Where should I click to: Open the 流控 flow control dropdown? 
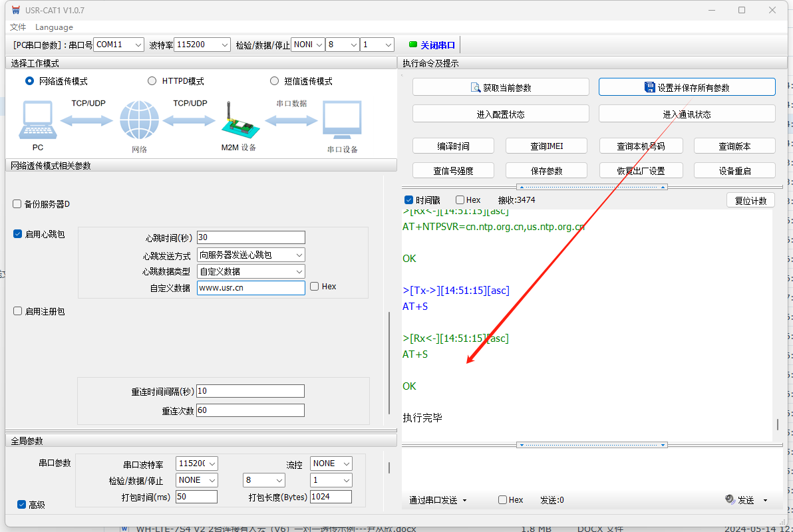tap(346, 464)
